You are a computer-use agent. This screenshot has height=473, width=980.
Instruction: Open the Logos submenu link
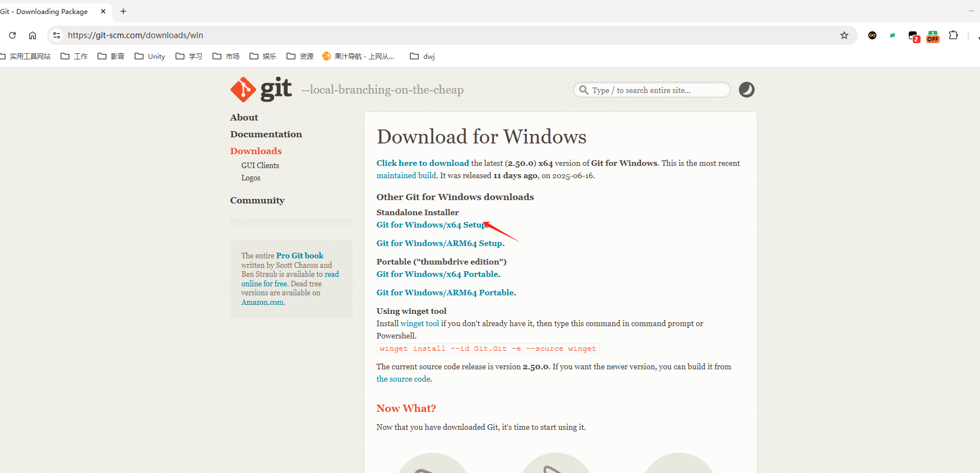(251, 178)
